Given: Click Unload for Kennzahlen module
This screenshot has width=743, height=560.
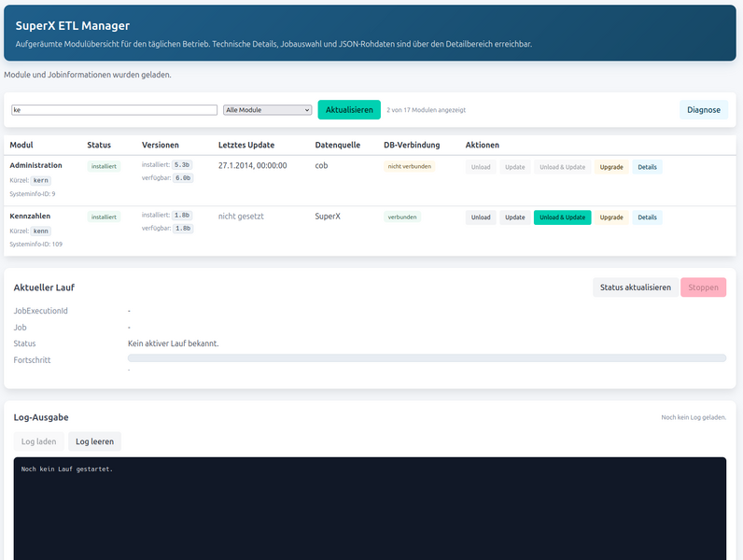Looking at the screenshot, I should coord(481,217).
